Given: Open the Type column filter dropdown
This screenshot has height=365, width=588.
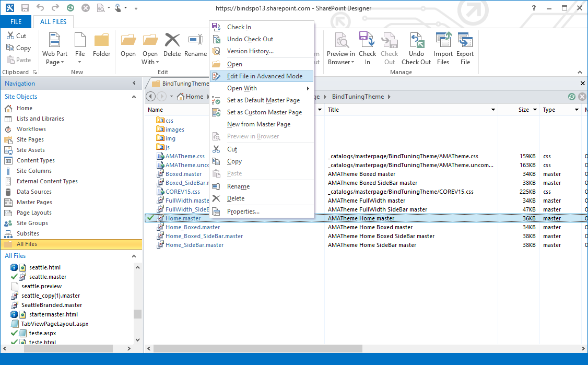Looking at the screenshot, I should pyautogui.click(x=577, y=110).
